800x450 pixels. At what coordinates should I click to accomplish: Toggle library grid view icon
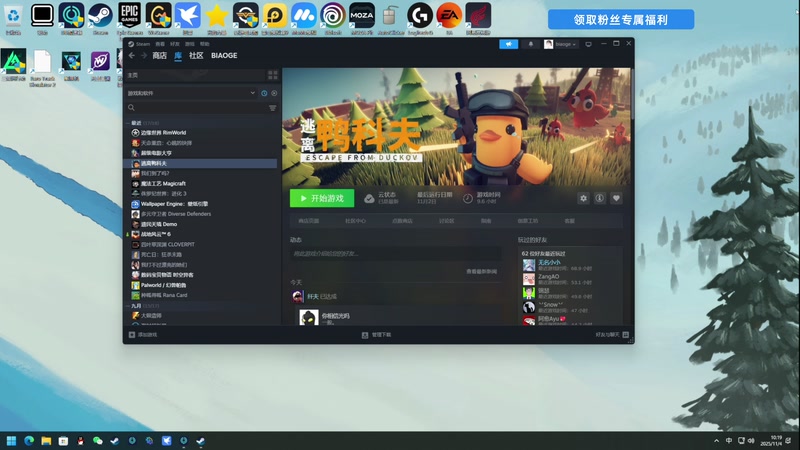pos(272,75)
